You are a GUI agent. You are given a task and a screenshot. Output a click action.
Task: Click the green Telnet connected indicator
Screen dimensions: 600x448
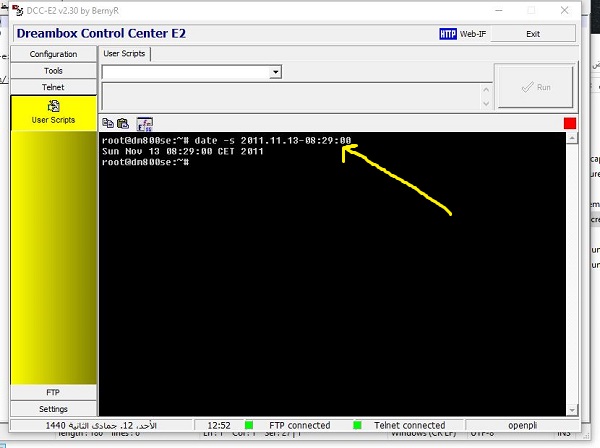[357, 425]
